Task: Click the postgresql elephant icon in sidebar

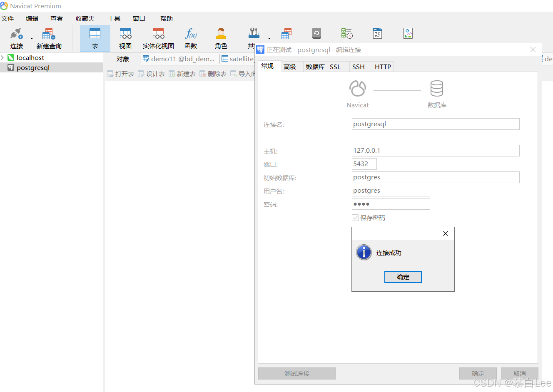Action: 11,67
